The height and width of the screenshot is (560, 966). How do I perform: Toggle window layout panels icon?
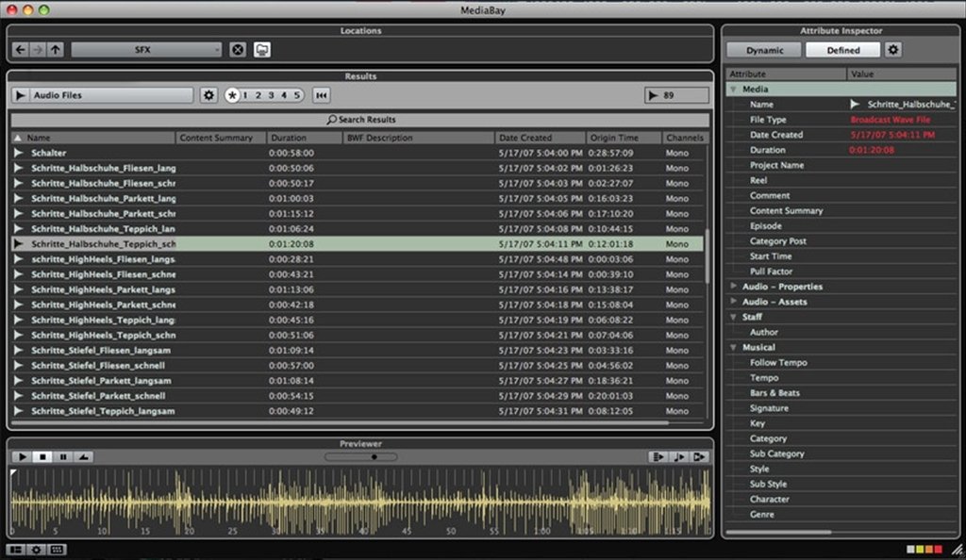coord(16,550)
